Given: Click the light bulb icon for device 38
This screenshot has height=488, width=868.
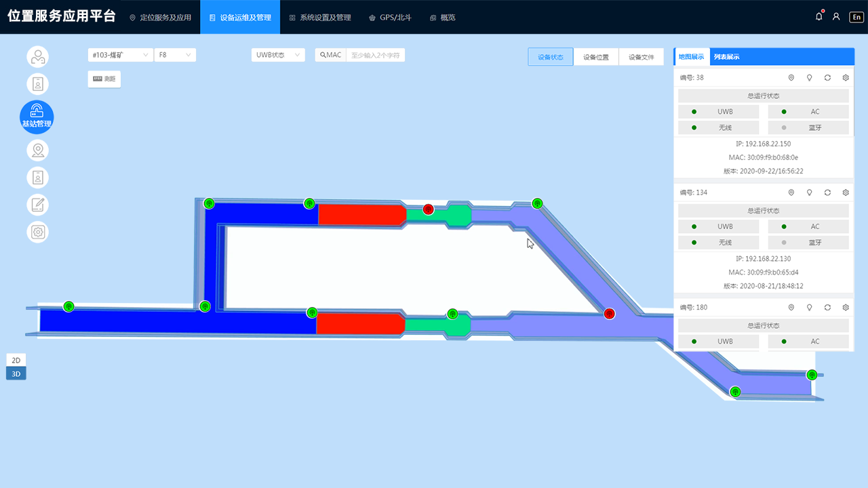Looking at the screenshot, I should click(809, 77).
